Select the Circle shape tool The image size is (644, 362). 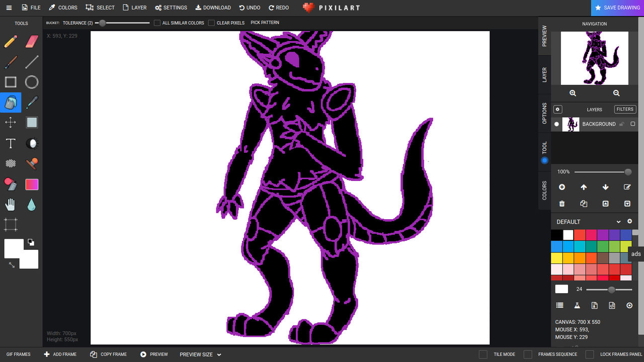coord(32,82)
